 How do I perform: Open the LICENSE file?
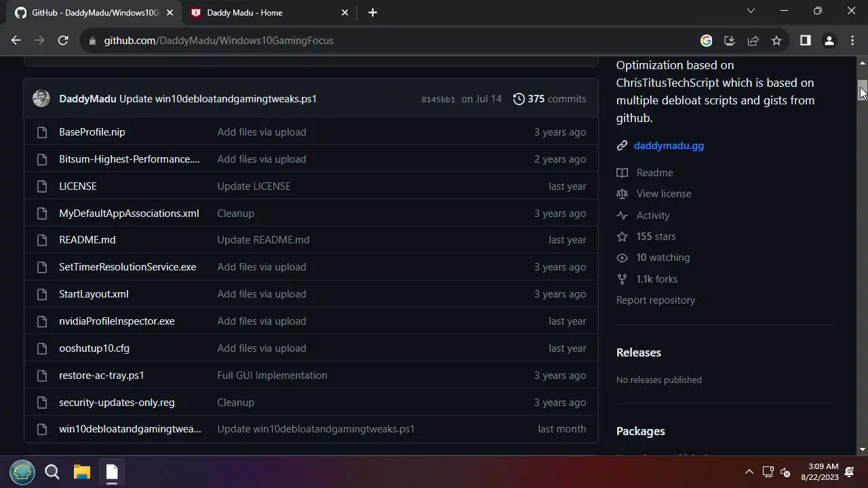click(x=78, y=186)
